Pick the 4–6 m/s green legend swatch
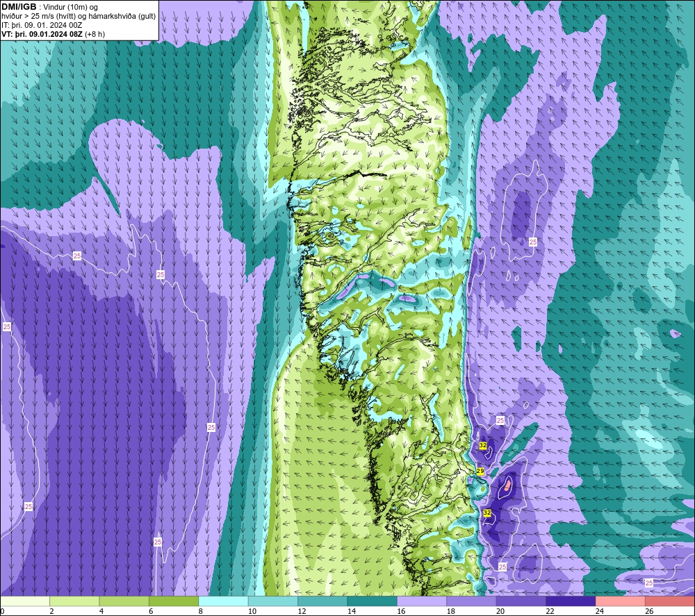695x616 pixels. 124,601
